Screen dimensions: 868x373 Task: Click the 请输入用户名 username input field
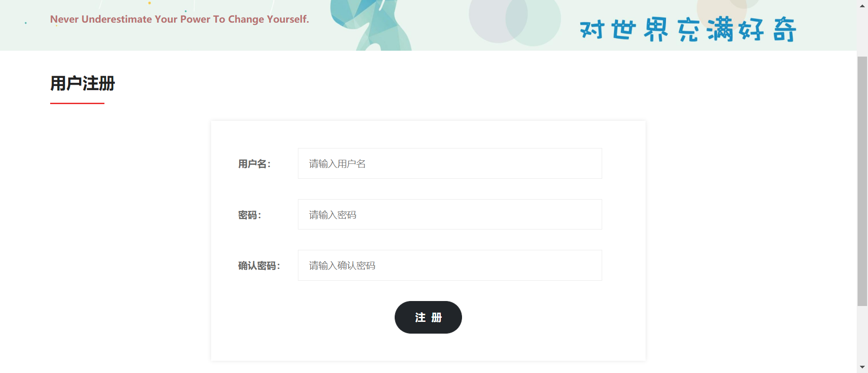(450, 163)
